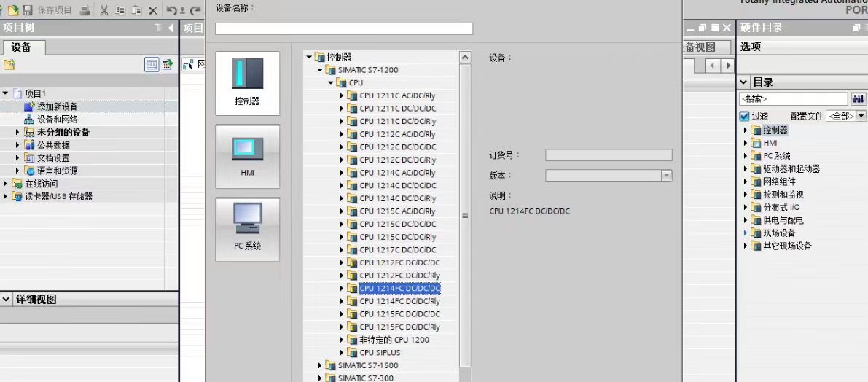
Task: Expand the HMI folder in the hardware catalog
Action: click(745, 143)
